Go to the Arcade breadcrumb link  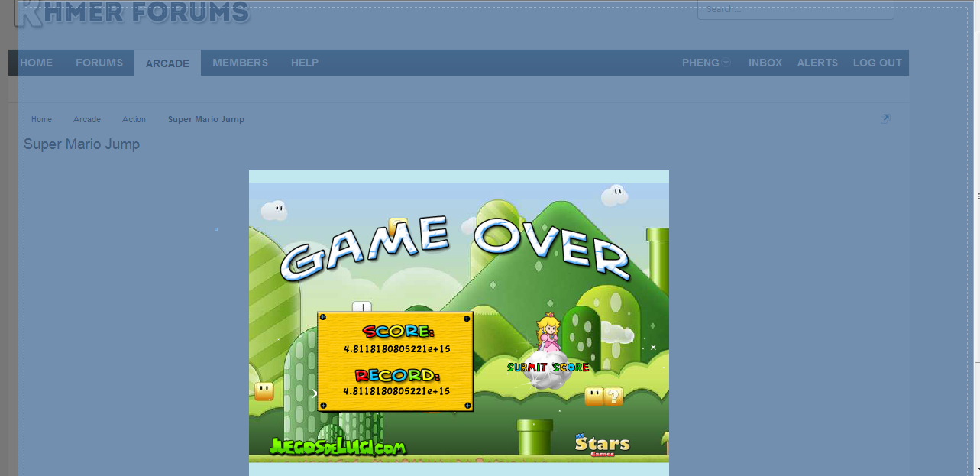coord(87,119)
